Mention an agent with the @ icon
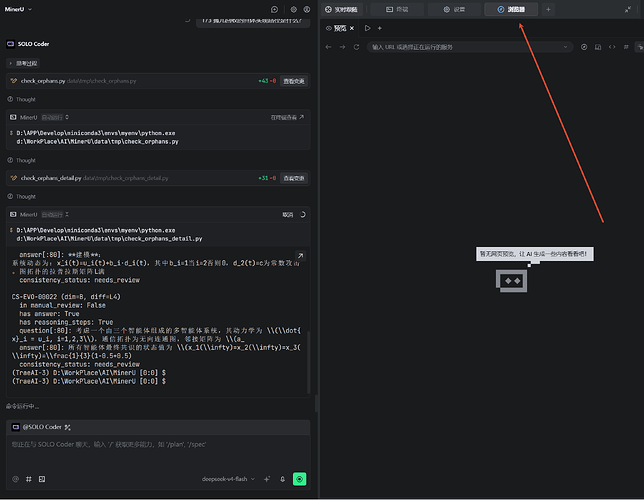The image size is (644, 500). coord(16,479)
